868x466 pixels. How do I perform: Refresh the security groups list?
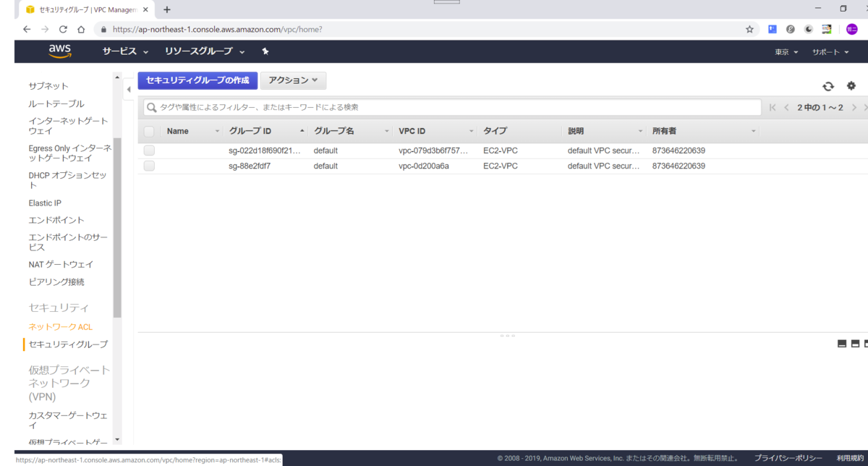pyautogui.click(x=828, y=86)
